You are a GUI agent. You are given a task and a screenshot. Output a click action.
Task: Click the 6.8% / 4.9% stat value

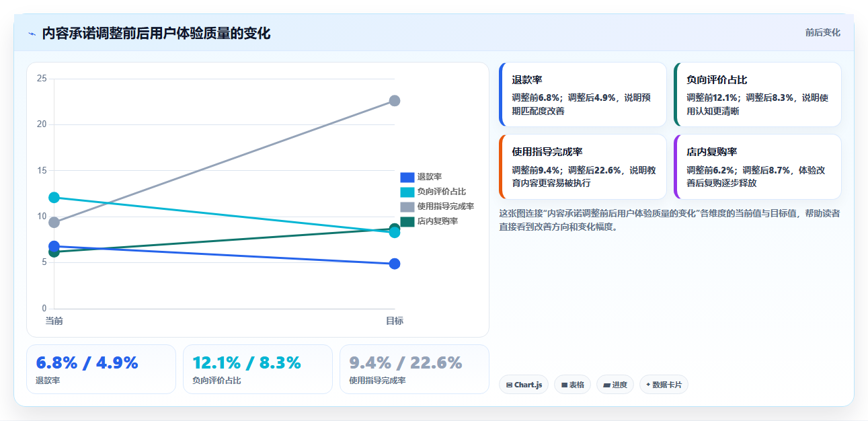coord(87,363)
